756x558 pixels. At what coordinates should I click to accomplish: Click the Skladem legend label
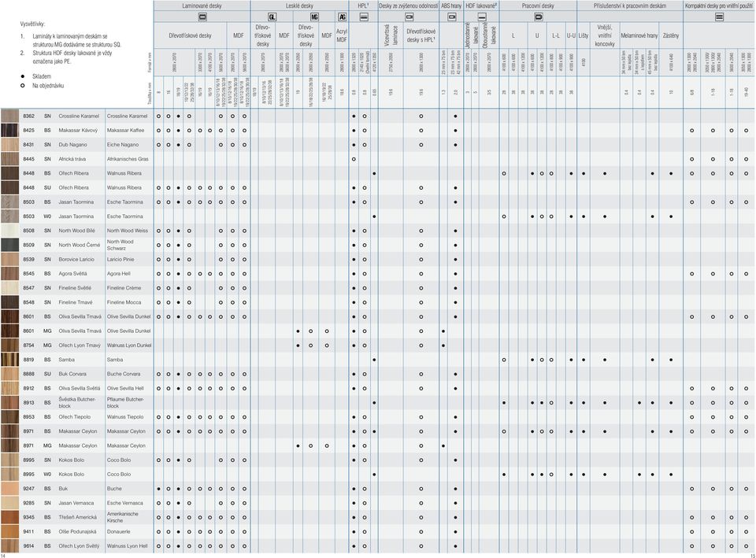click(42, 76)
